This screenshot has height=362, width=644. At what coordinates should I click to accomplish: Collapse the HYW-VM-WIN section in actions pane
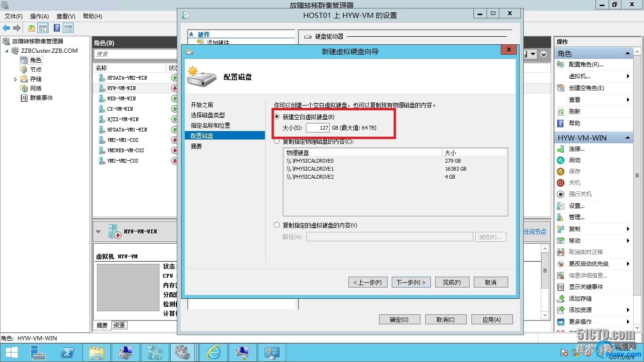(627, 138)
